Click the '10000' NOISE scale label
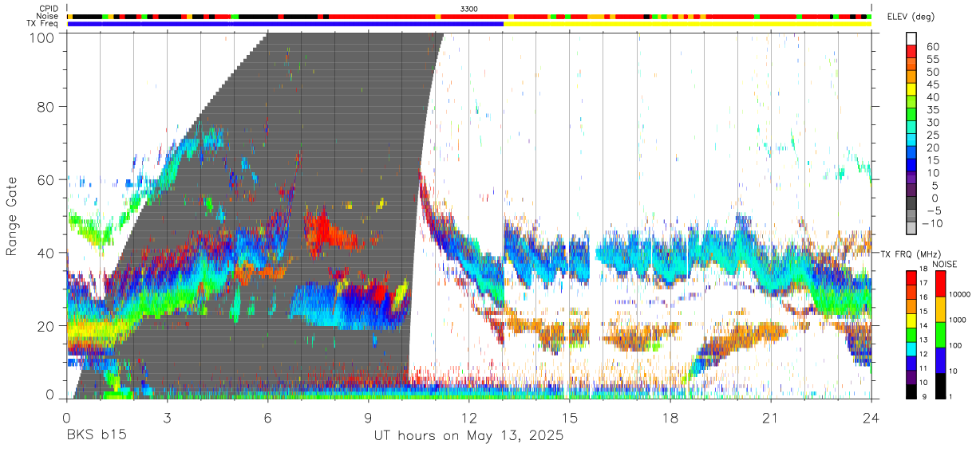 961,294
